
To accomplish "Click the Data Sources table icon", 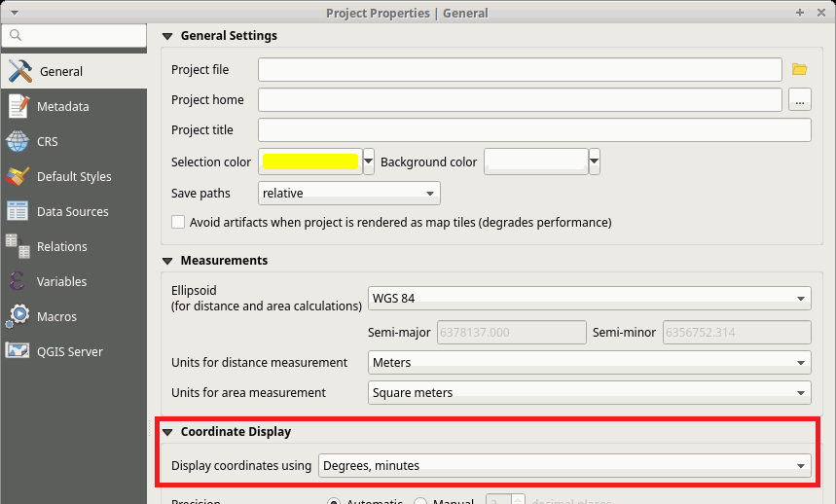I will (18, 211).
